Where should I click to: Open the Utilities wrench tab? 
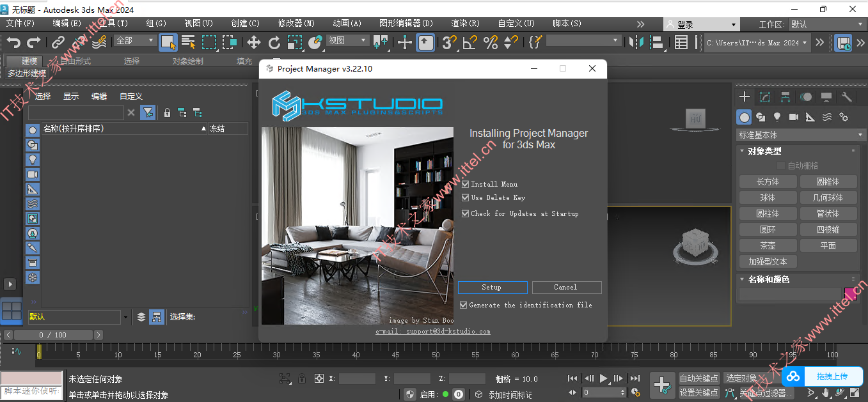click(x=847, y=97)
